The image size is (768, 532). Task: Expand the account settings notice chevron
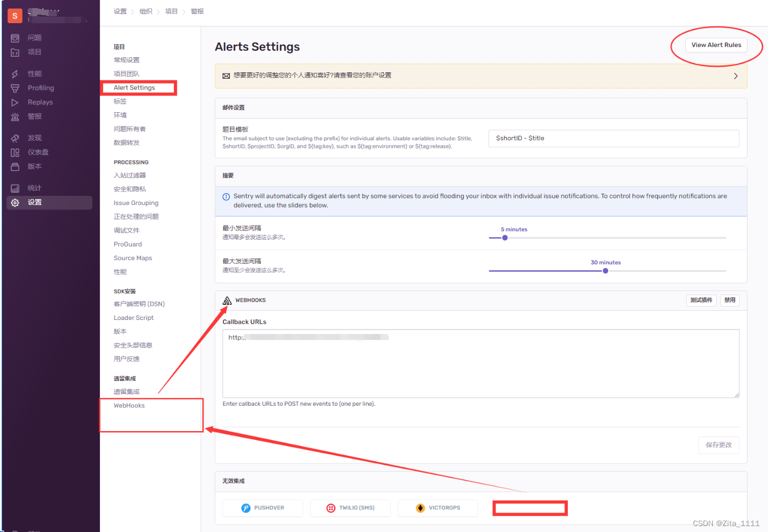(x=736, y=76)
